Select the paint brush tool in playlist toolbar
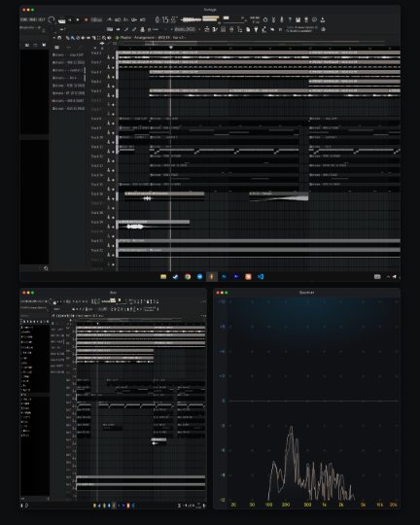 coord(72,38)
